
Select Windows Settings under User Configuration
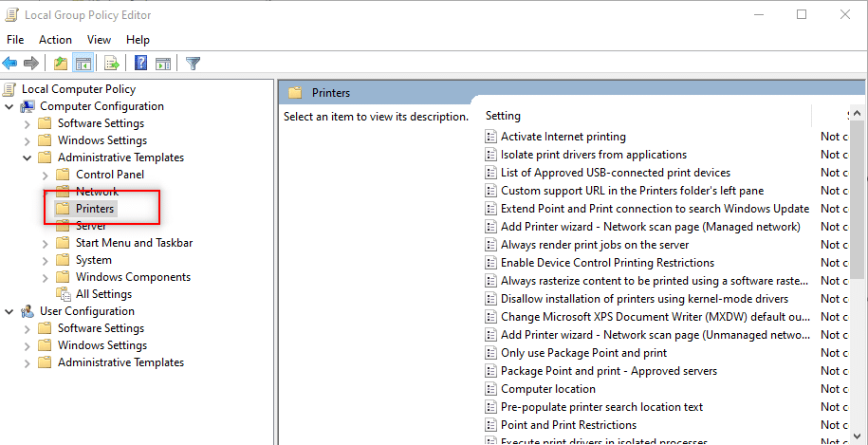(x=102, y=345)
